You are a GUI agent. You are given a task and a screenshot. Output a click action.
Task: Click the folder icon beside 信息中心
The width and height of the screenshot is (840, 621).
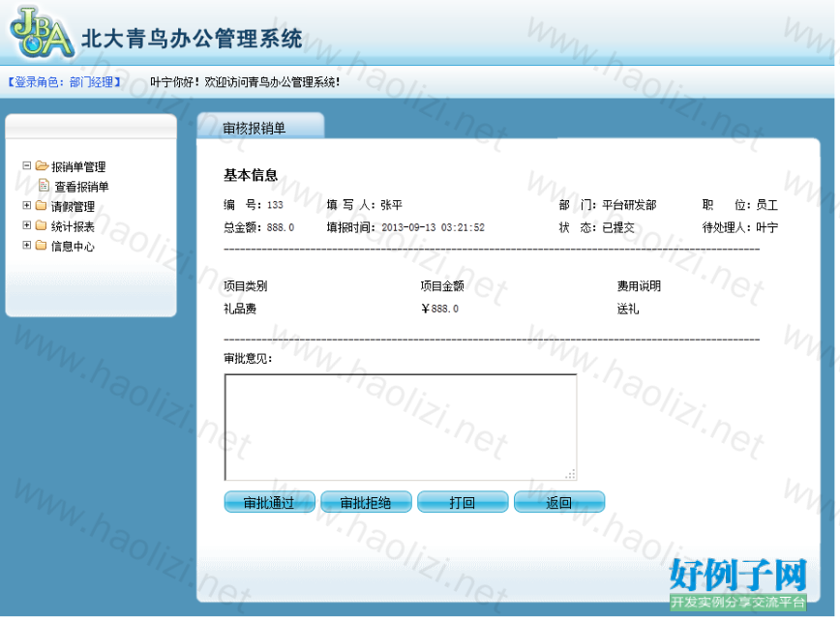pos(41,246)
